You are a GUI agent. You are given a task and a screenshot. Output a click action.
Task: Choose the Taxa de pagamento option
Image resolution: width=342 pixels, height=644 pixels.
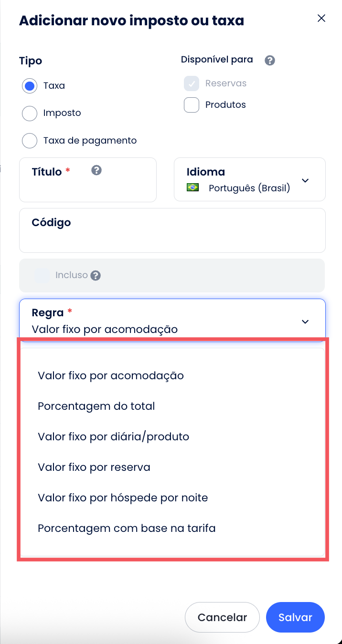[x=30, y=141]
